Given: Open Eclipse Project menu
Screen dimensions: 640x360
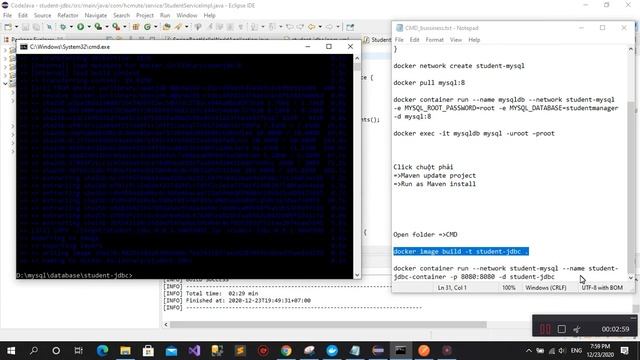Looking at the screenshot, I should pos(145,15).
